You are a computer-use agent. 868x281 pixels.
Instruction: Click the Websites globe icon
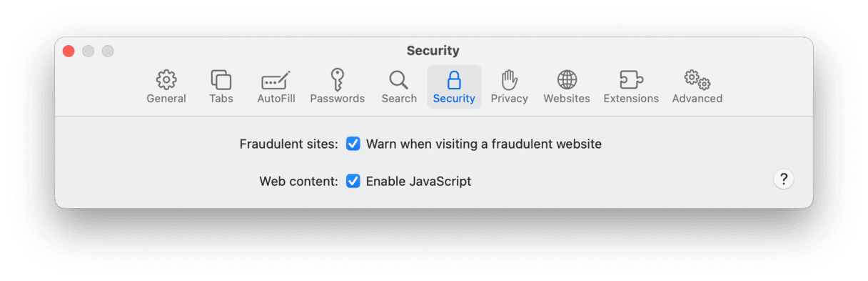(x=567, y=79)
